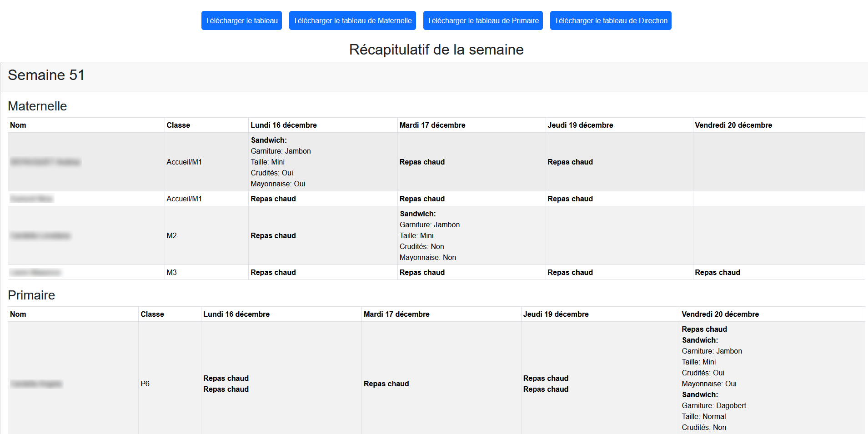Click Jeudi 19 décembre header in Maternelle table
Image resolution: width=868 pixels, height=434 pixels.
point(580,125)
